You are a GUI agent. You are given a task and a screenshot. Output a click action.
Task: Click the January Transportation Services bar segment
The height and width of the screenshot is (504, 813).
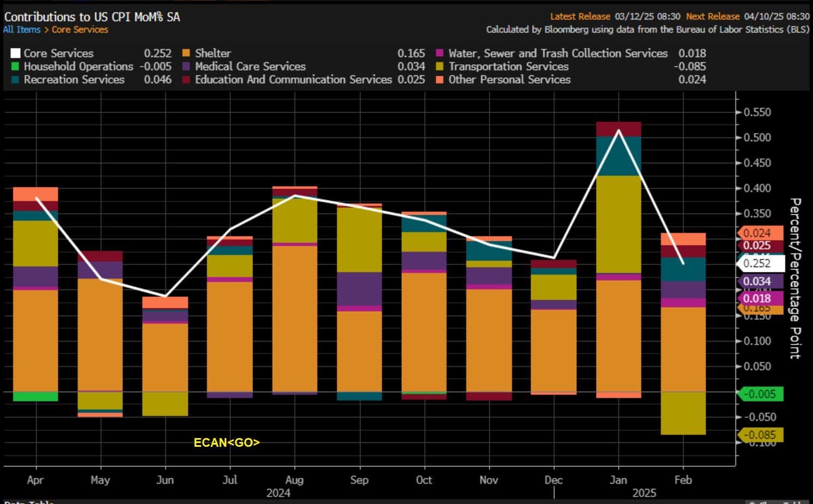pos(618,224)
